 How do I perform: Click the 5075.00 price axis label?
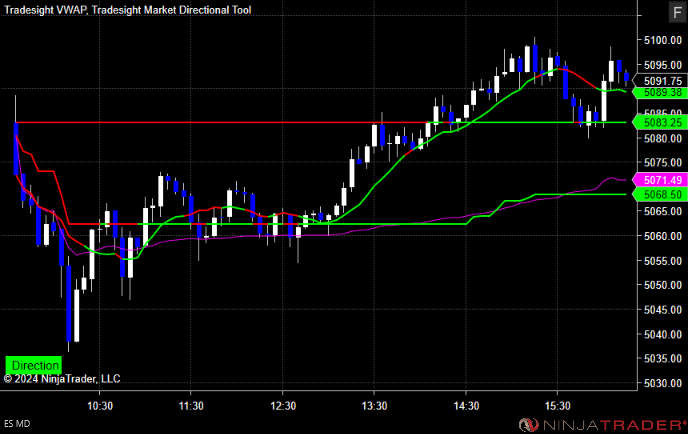point(663,163)
